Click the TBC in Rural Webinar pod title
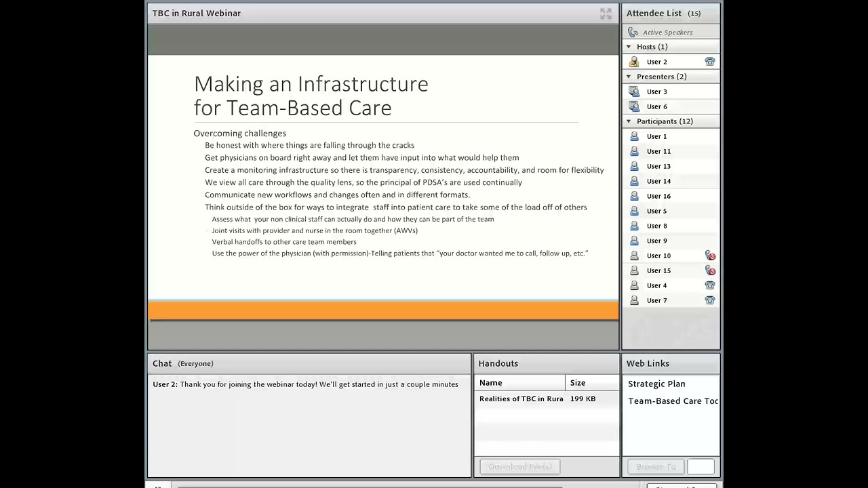Image resolution: width=868 pixels, height=488 pixels. coord(197,13)
